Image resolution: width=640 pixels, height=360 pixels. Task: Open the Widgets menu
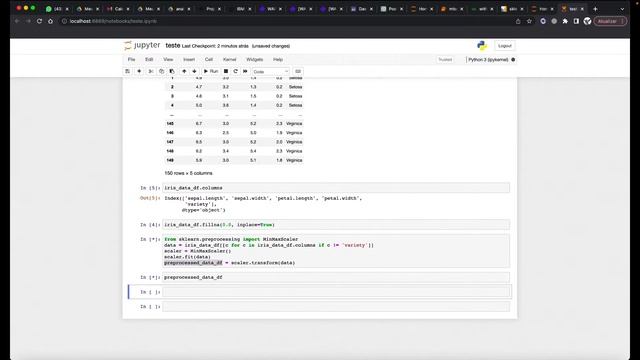pyautogui.click(x=255, y=60)
